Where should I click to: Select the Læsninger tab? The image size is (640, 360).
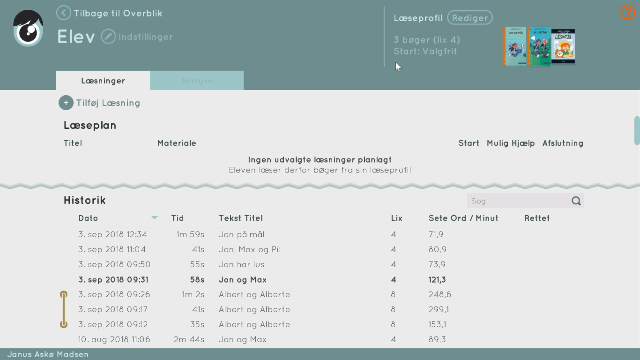point(103,80)
